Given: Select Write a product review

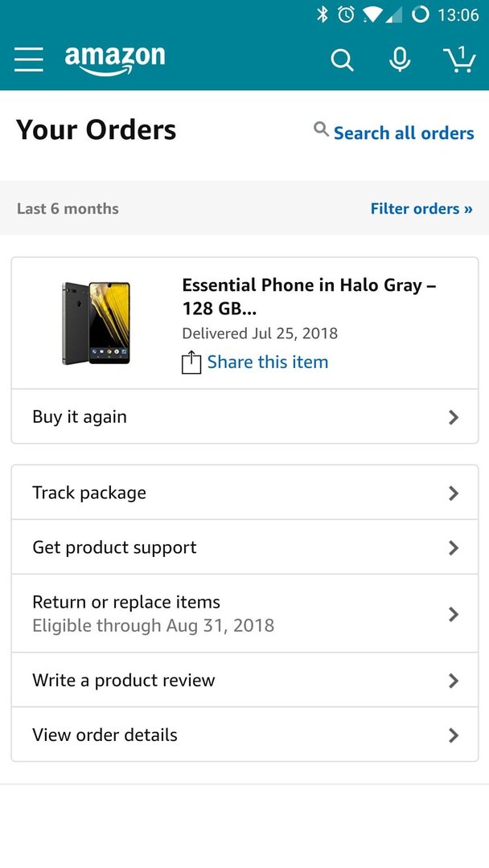Looking at the screenshot, I should point(244,681).
